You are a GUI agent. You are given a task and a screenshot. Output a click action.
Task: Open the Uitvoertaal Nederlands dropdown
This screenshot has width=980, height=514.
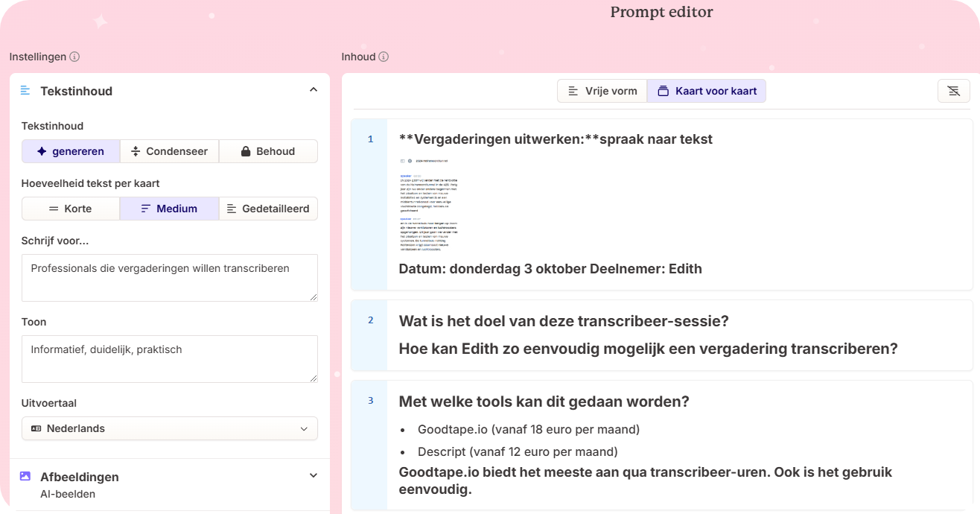[x=170, y=428]
